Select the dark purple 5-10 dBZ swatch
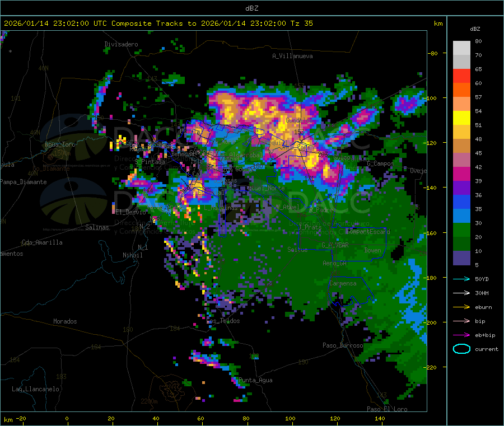Image resolution: width=504 pixels, height=426 pixels. (x=461, y=258)
